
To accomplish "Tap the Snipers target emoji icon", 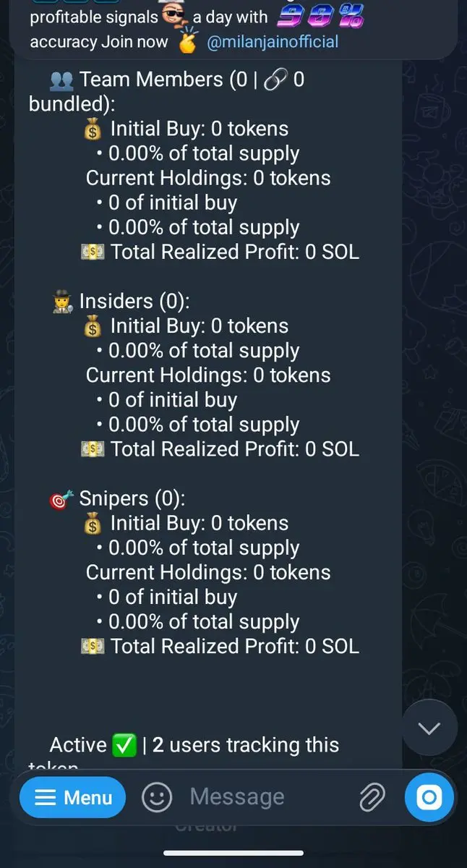I will click(61, 499).
